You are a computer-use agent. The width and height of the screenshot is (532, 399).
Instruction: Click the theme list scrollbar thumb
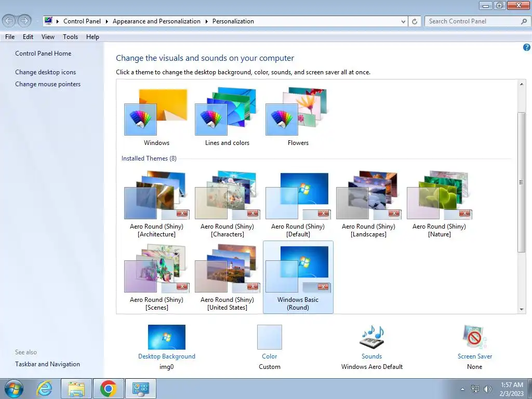click(522, 182)
